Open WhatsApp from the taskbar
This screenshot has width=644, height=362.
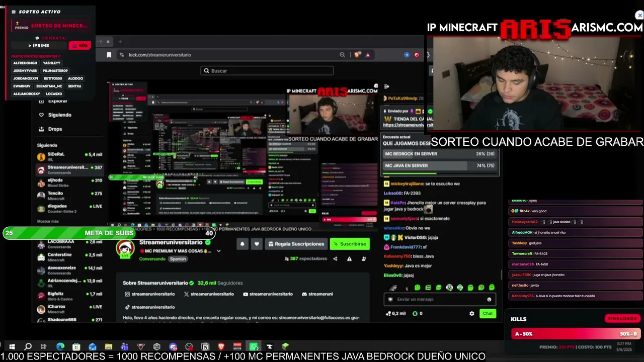[254, 346]
